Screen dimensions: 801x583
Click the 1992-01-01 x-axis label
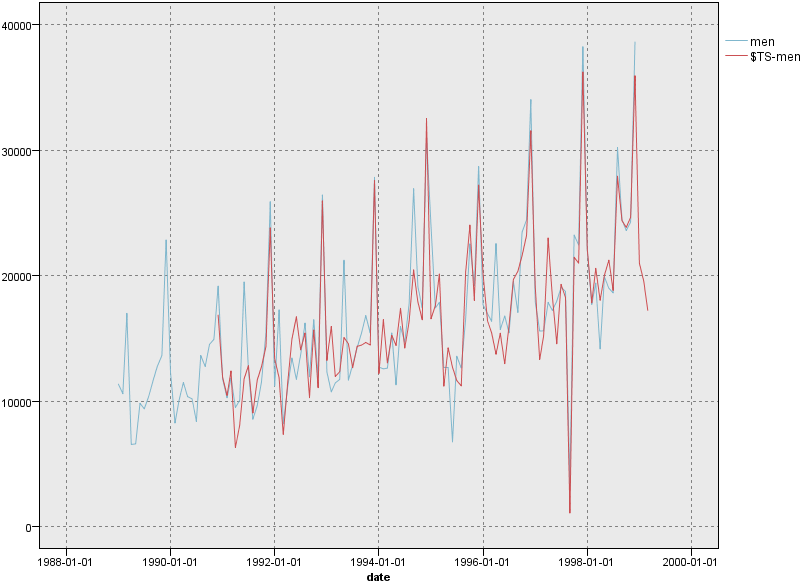(274, 562)
